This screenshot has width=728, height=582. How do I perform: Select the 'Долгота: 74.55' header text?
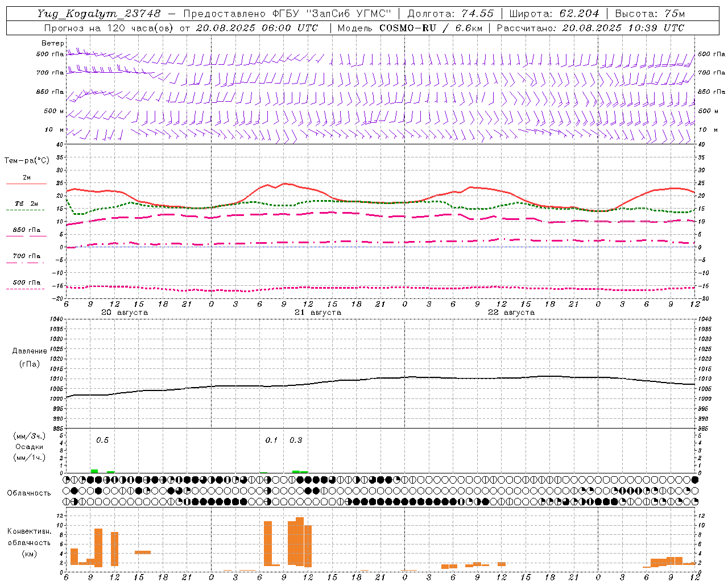tap(451, 14)
